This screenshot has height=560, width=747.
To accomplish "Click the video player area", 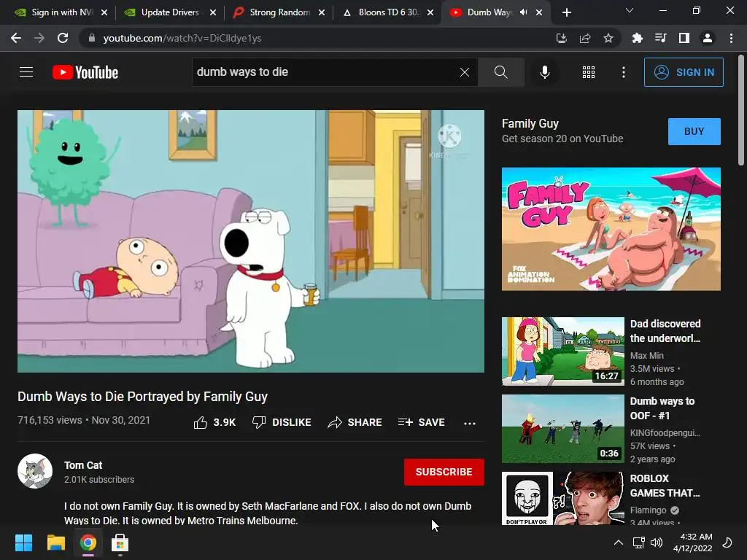I will tap(251, 241).
